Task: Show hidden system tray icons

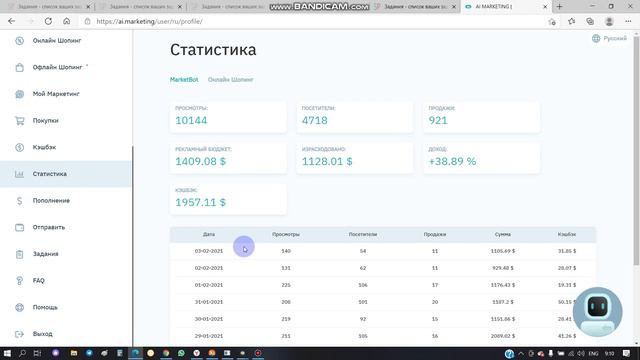Action: click(521, 353)
